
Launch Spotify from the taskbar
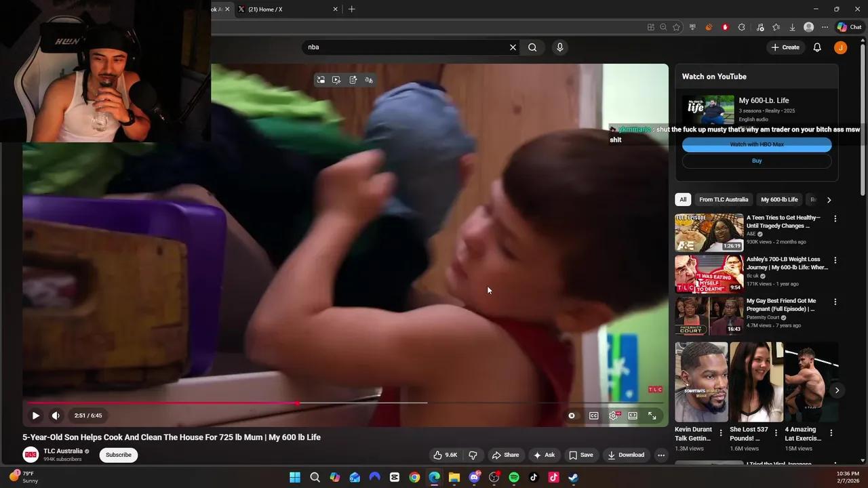click(514, 477)
